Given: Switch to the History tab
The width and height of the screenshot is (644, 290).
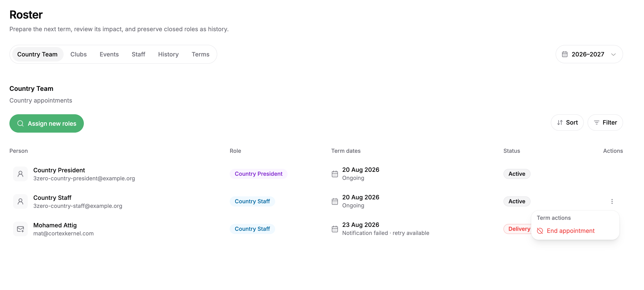Looking at the screenshot, I should [168, 54].
